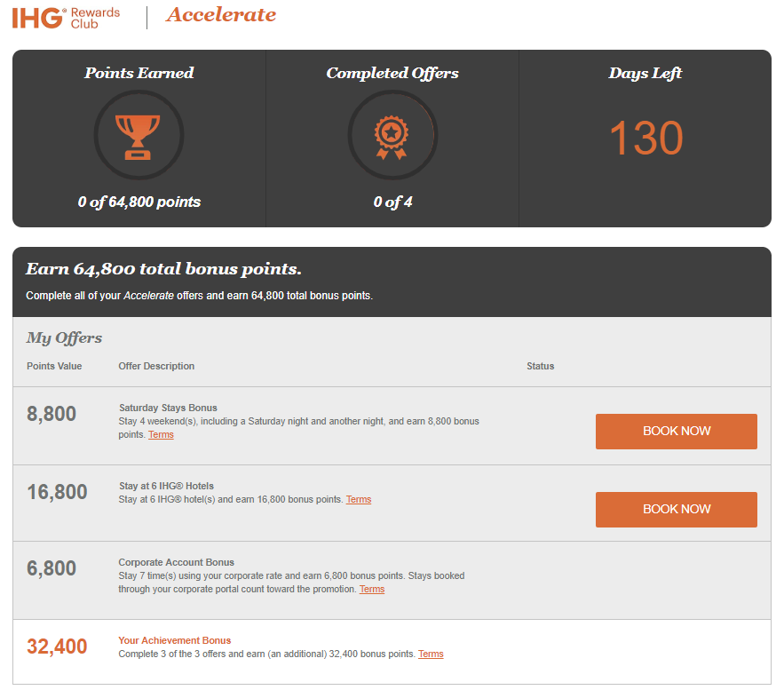
Task: Click the 16,800 points value
Action: pos(57,492)
